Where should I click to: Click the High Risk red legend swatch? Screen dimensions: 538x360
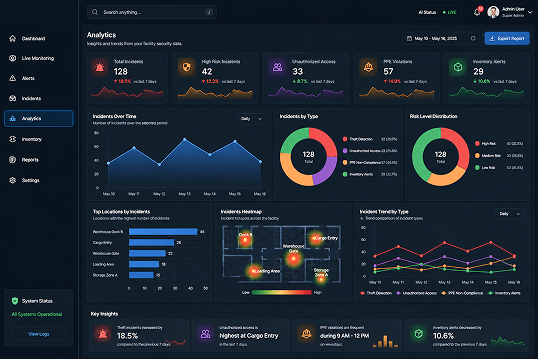(477, 143)
